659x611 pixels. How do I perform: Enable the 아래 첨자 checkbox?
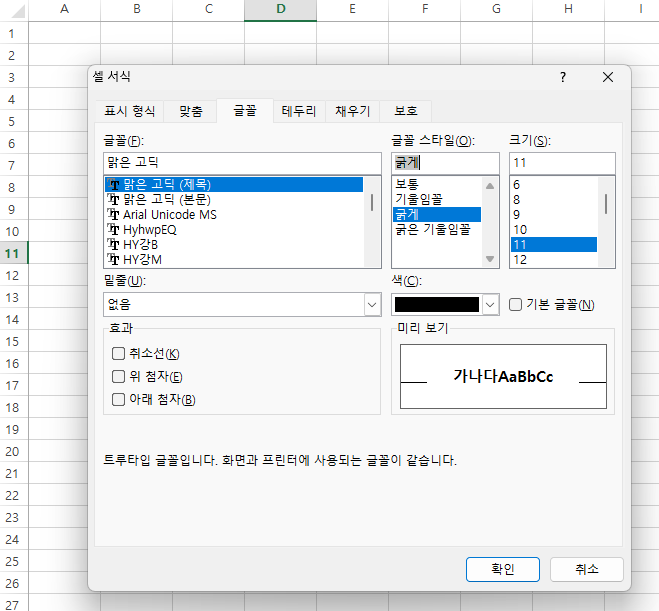pos(119,399)
